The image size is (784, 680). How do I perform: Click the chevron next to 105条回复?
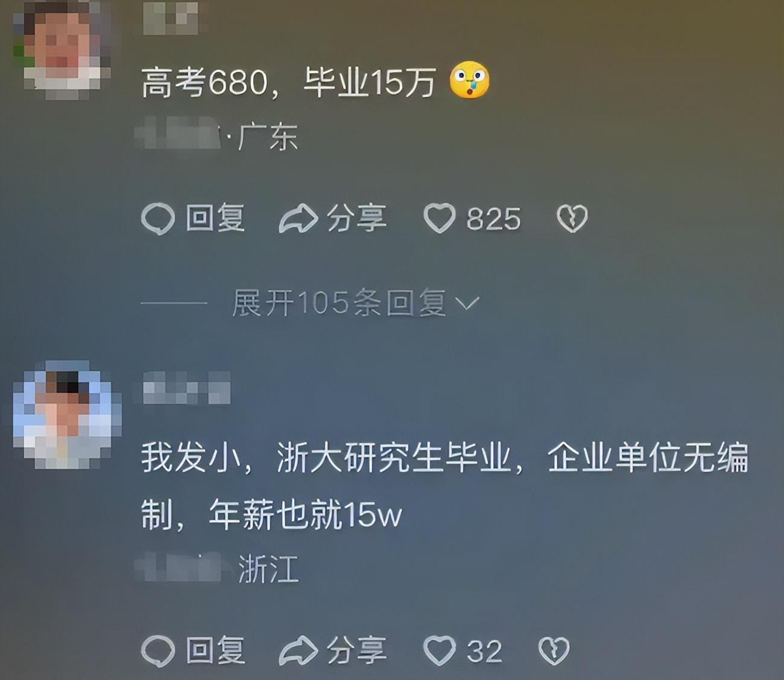(467, 303)
